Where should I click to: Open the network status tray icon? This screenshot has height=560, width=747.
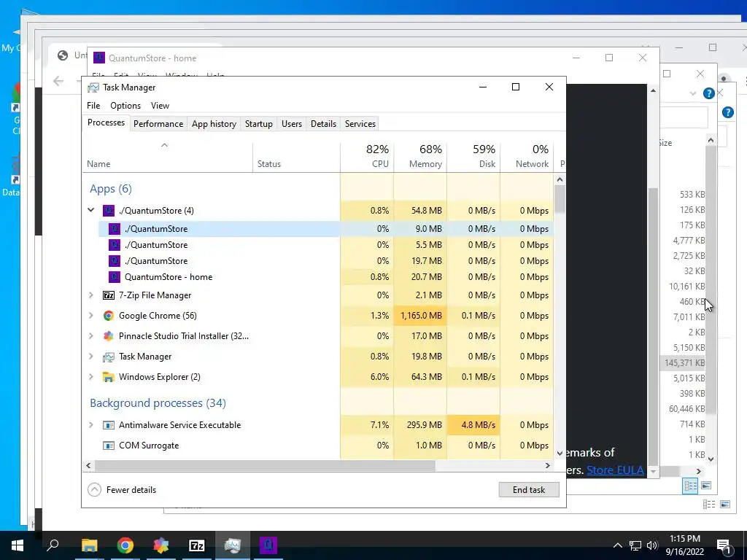[x=635, y=545]
